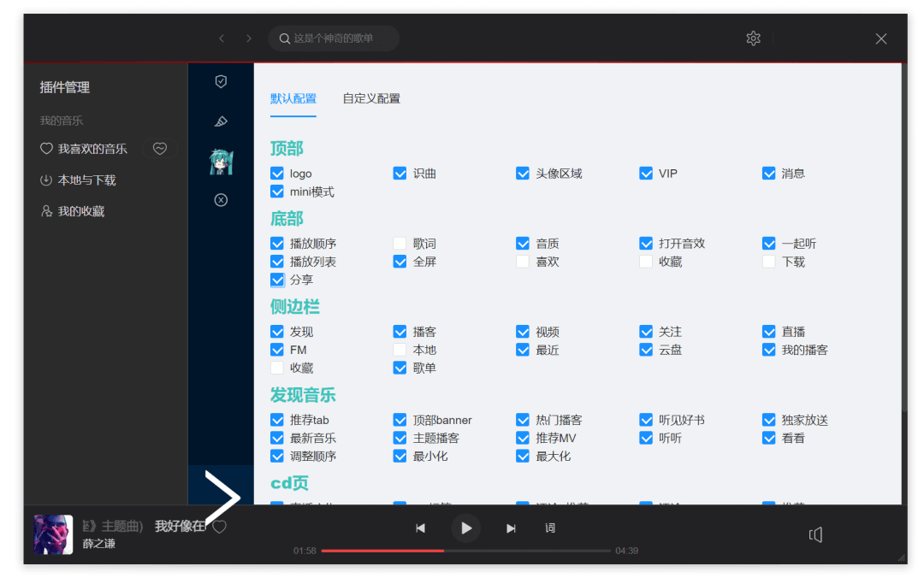Skip to the next track

[x=511, y=528]
